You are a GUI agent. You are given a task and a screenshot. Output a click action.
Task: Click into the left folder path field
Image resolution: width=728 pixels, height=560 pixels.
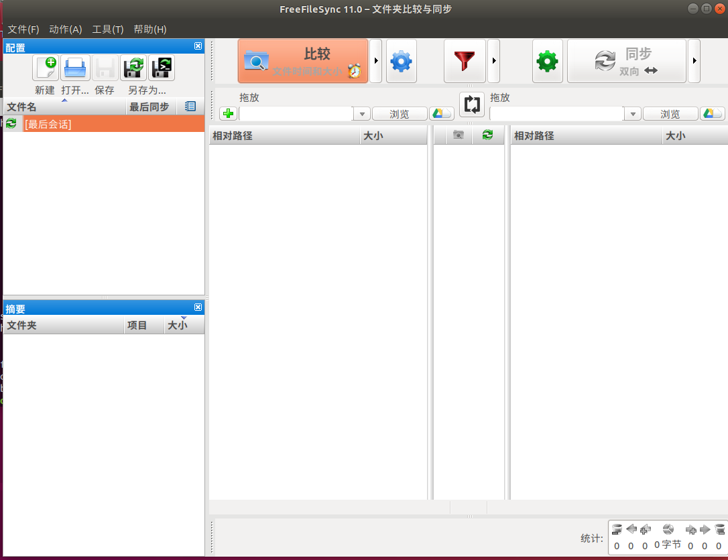pos(296,114)
